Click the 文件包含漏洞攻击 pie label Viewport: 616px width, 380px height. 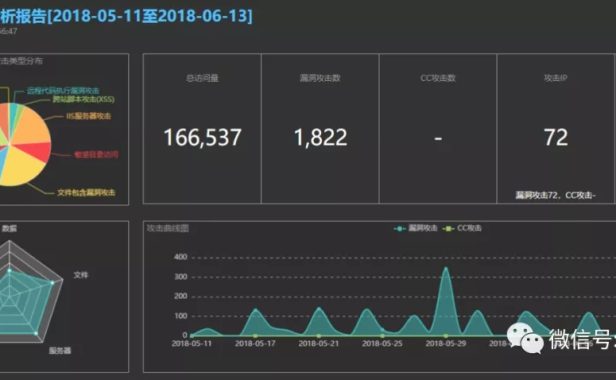86,193
